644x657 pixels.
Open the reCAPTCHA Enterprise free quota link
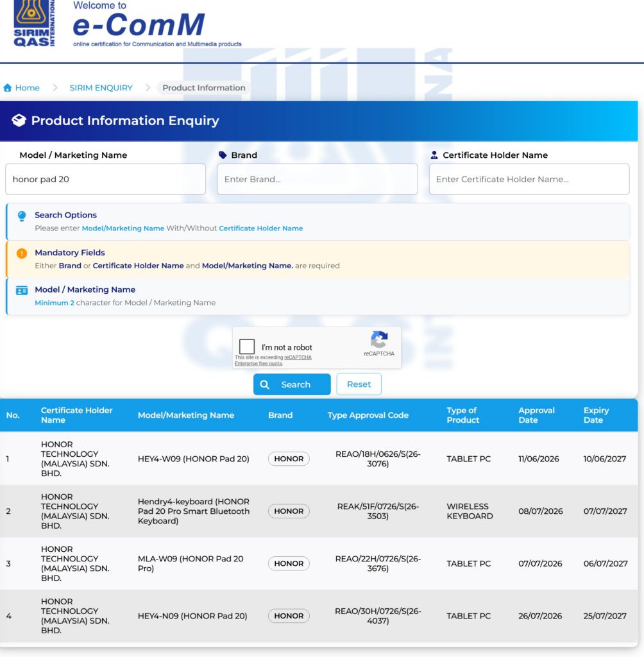pyautogui.click(x=273, y=361)
